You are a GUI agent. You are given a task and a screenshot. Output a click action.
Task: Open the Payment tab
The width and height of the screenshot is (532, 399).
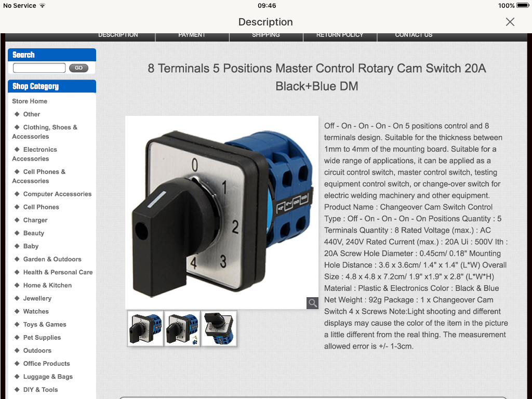tap(192, 35)
